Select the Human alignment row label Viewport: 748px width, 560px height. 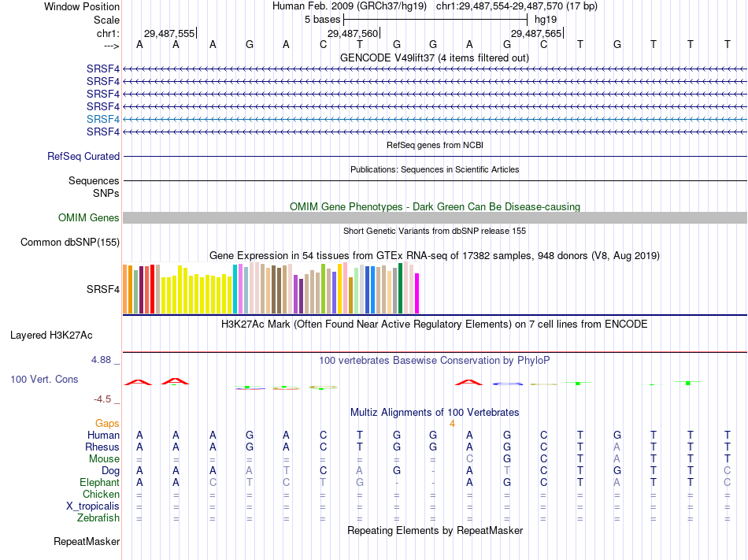click(x=103, y=435)
